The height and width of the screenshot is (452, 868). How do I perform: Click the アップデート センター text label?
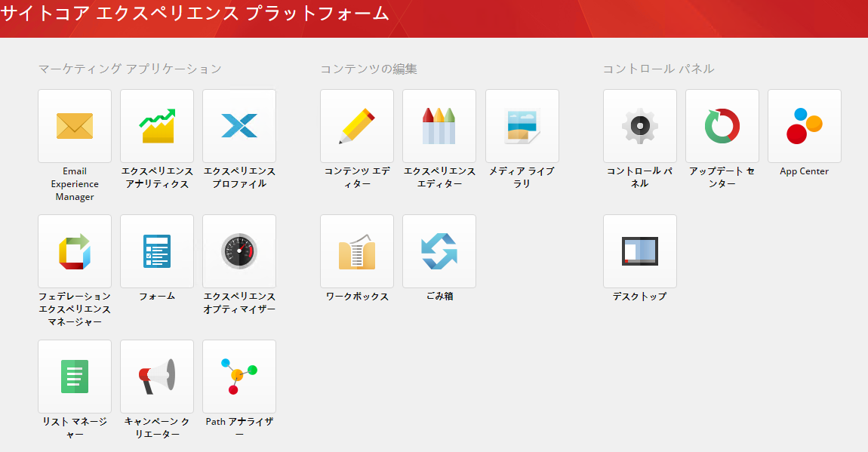722,177
